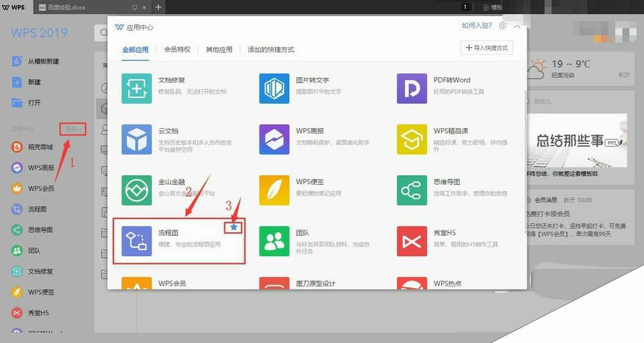
Task: Open the WPS便签 feather icon in 应用中心
Action: point(274,190)
